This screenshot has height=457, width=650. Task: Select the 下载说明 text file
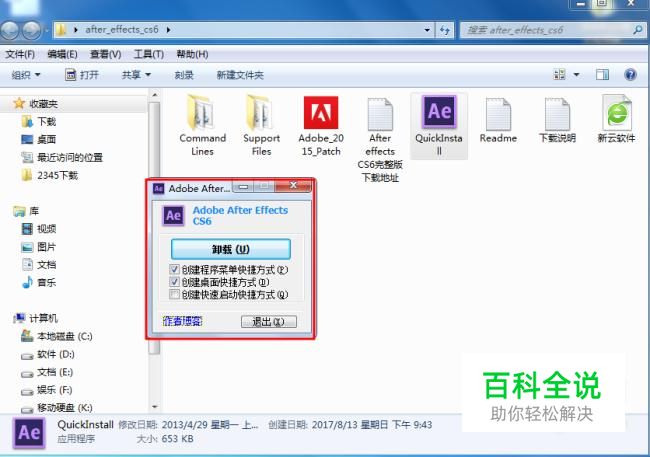(557, 120)
